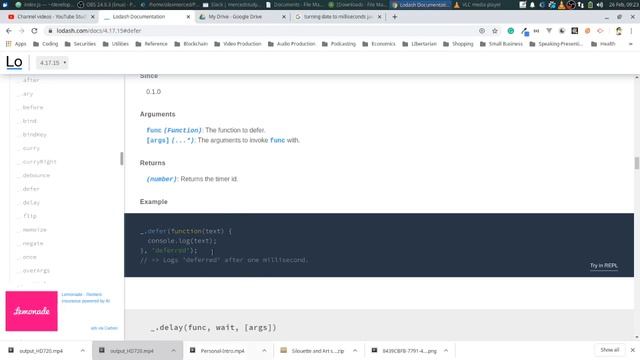Open a new browser tab

click(394, 17)
